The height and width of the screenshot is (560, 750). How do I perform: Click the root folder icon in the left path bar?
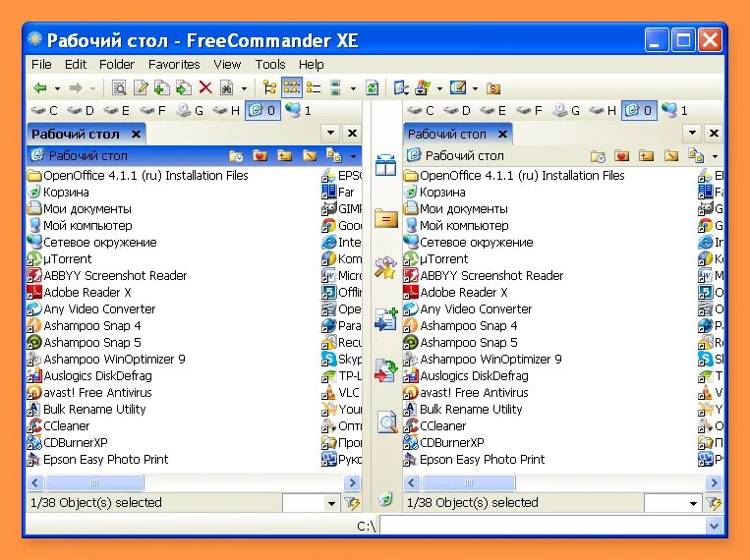tap(309, 156)
